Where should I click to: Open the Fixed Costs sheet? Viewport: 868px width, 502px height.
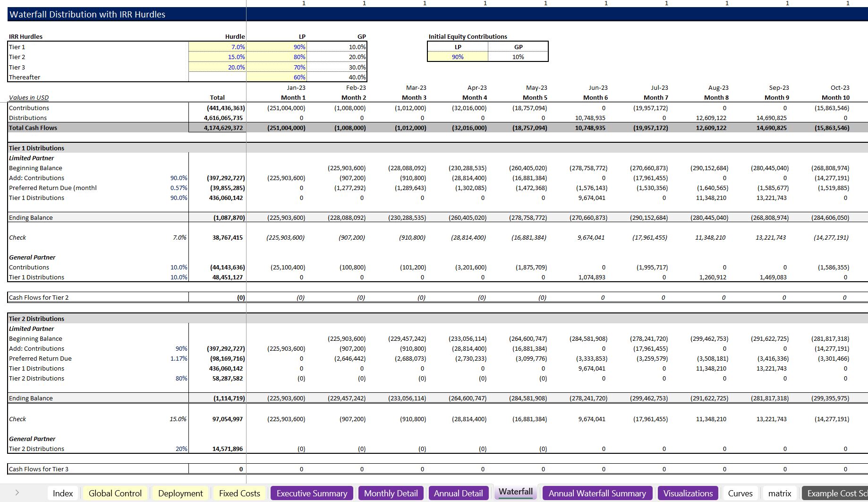239,493
